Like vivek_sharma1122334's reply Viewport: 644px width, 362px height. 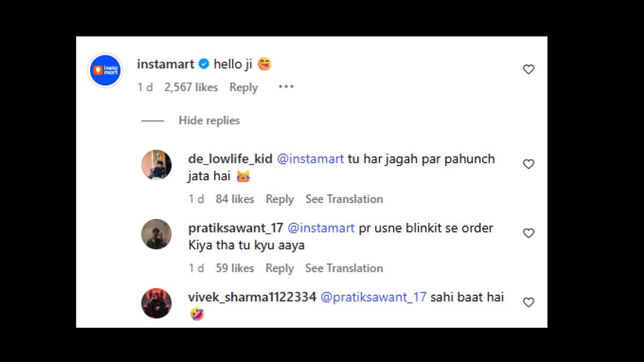coord(529,302)
